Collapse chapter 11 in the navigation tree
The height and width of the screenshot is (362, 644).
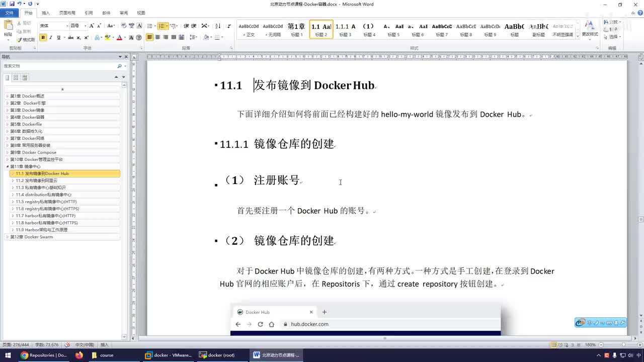8,166
